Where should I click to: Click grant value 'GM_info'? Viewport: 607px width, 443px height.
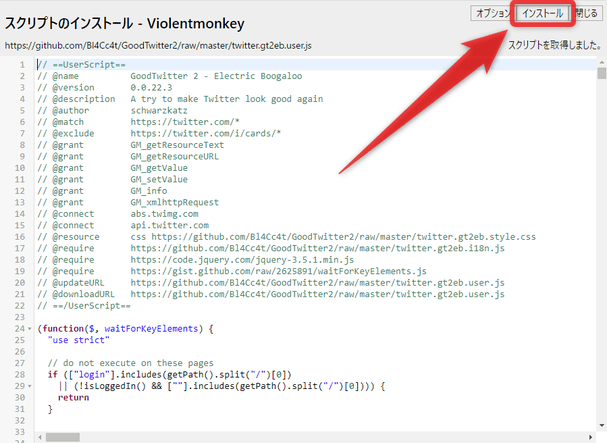pyautogui.click(x=149, y=191)
